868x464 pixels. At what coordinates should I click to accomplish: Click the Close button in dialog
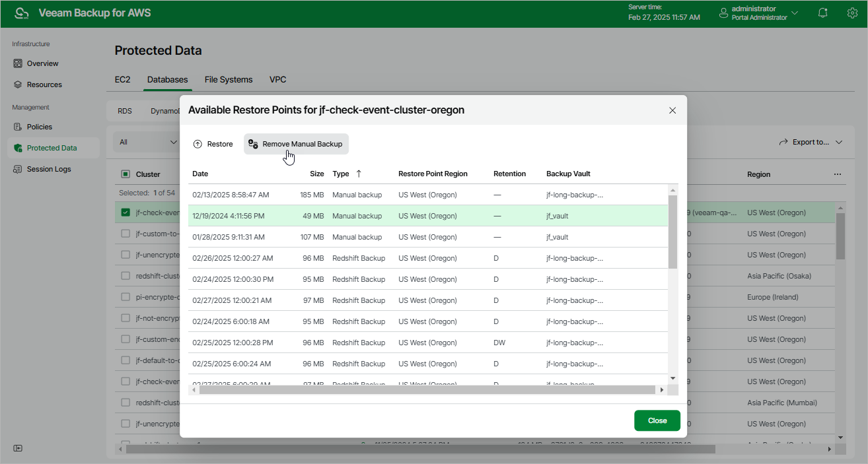[657, 420]
